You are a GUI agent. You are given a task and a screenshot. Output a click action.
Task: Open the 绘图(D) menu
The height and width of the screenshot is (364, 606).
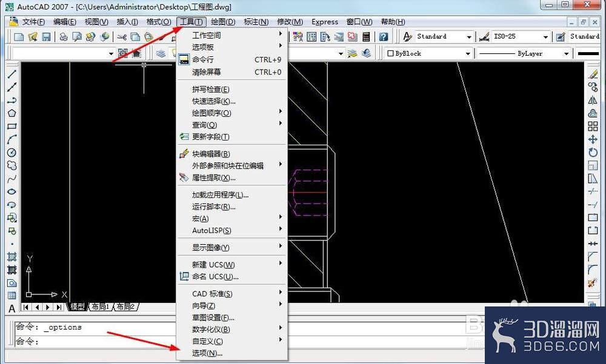tap(223, 22)
